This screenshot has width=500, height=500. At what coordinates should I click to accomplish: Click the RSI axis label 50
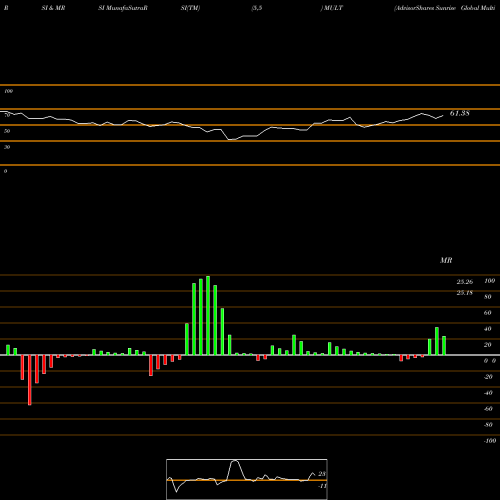(x=7, y=131)
